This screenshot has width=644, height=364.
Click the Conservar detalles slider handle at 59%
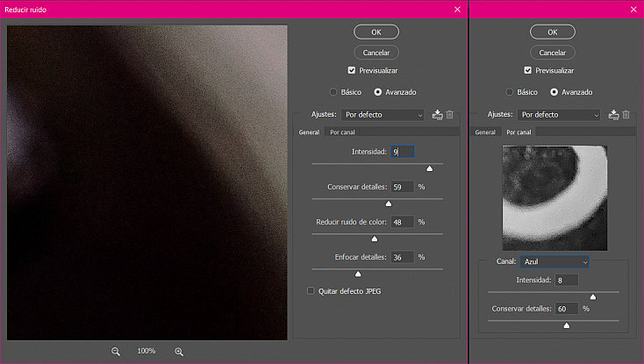pos(389,204)
